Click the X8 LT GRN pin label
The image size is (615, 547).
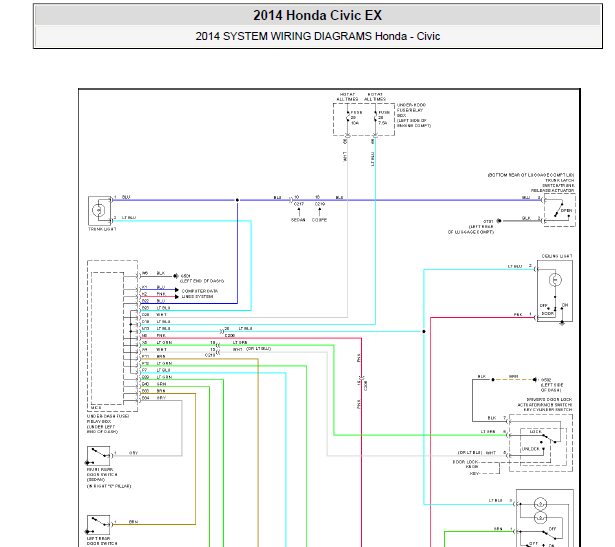[157, 343]
